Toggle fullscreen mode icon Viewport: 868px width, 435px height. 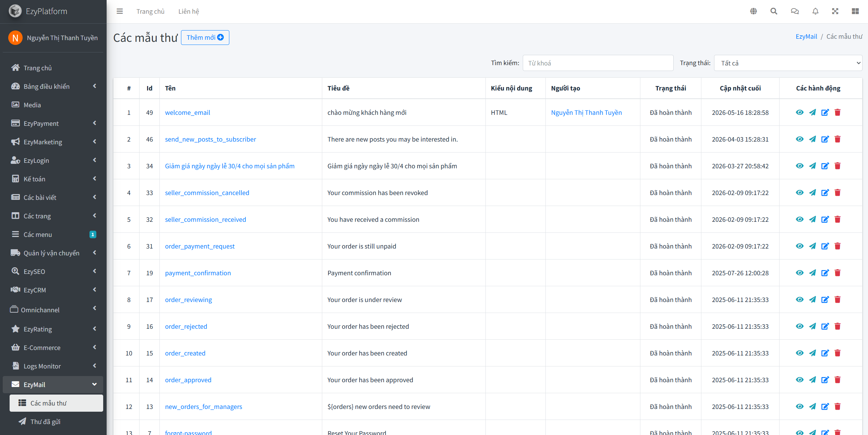point(835,11)
